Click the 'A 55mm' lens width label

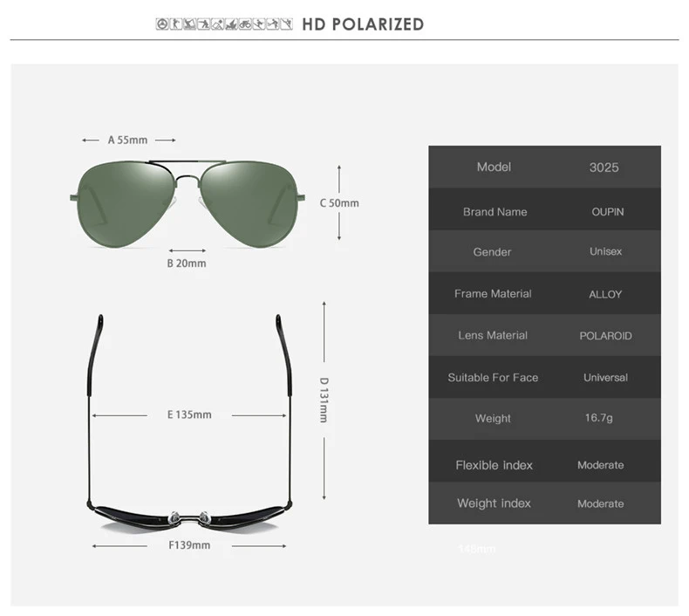(127, 140)
